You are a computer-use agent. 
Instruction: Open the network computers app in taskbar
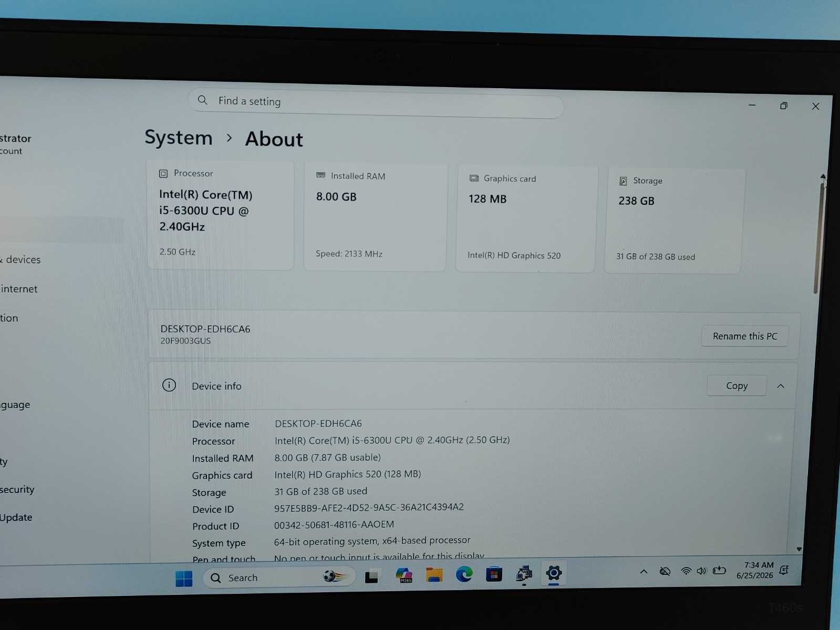(x=524, y=574)
